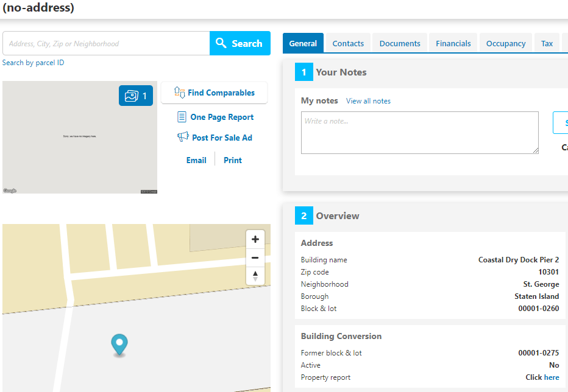Image resolution: width=568 pixels, height=392 pixels.
Task: Open Search by parcel ID
Action: pos(33,62)
